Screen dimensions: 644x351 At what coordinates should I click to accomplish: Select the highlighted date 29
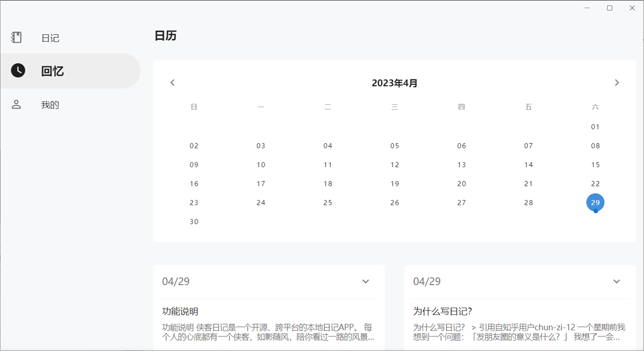click(595, 202)
